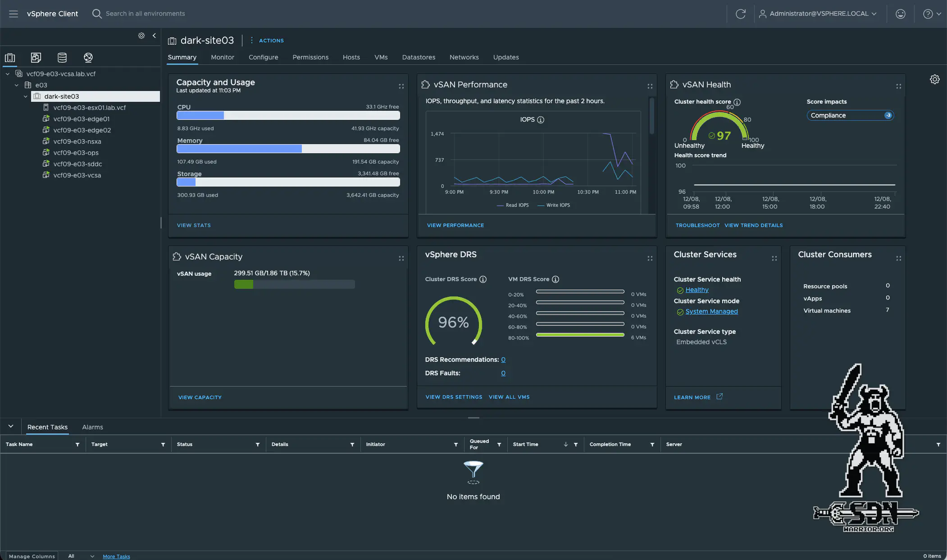Click the help question mark icon
947x560 pixels.
(928, 14)
